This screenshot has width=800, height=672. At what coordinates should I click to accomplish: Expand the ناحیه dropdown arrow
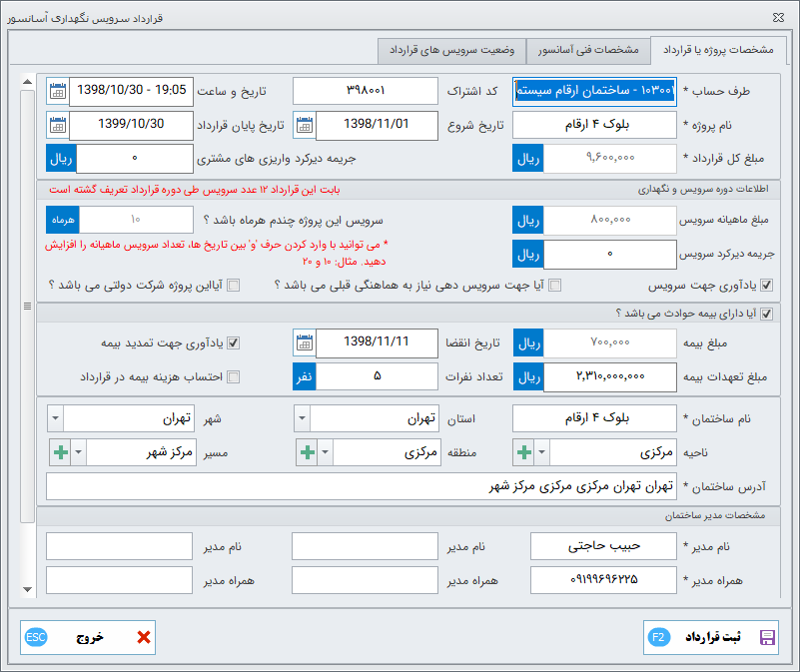coord(542,452)
